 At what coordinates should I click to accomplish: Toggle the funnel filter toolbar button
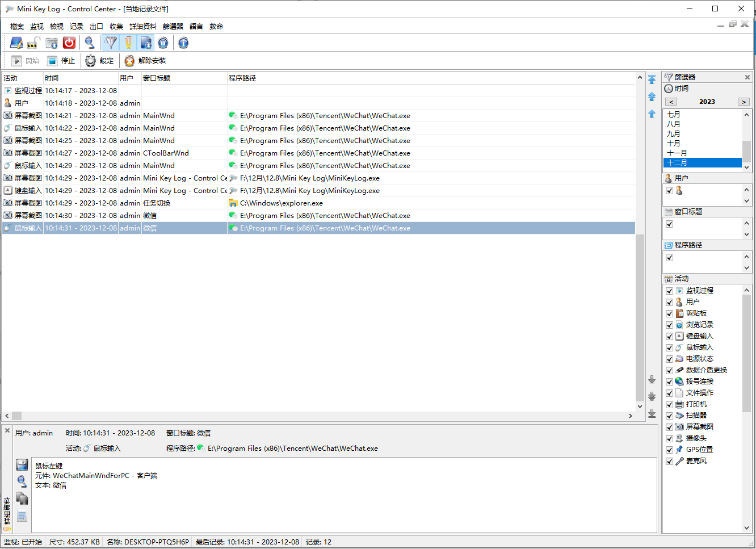(x=111, y=43)
